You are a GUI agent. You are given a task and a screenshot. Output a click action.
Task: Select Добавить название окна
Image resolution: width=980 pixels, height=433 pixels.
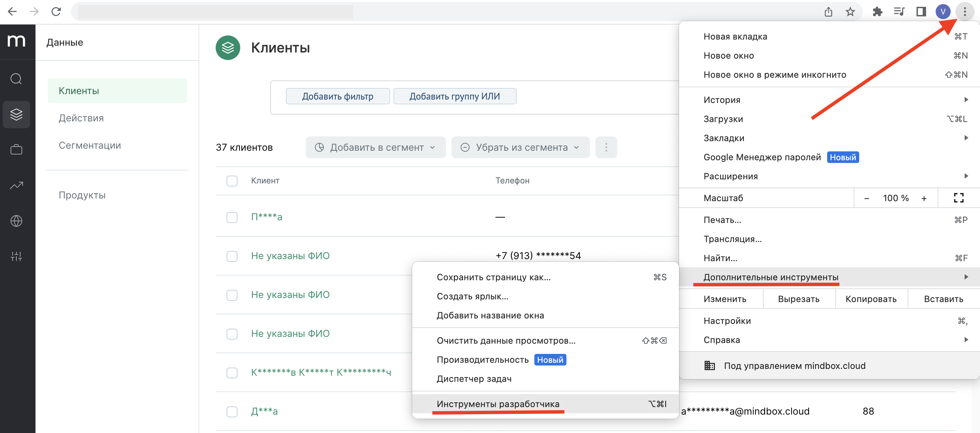pyautogui.click(x=545, y=315)
